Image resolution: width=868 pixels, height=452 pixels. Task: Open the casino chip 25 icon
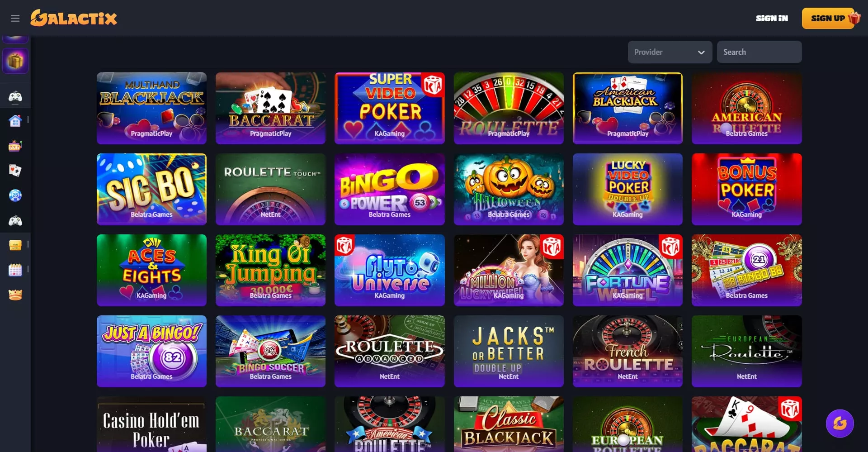tap(15, 195)
